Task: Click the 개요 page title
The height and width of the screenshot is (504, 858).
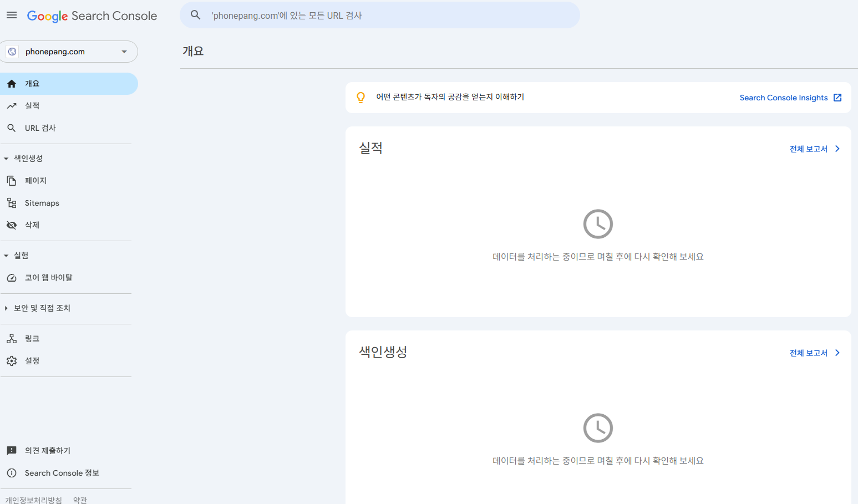Action: tap(193, 51)
